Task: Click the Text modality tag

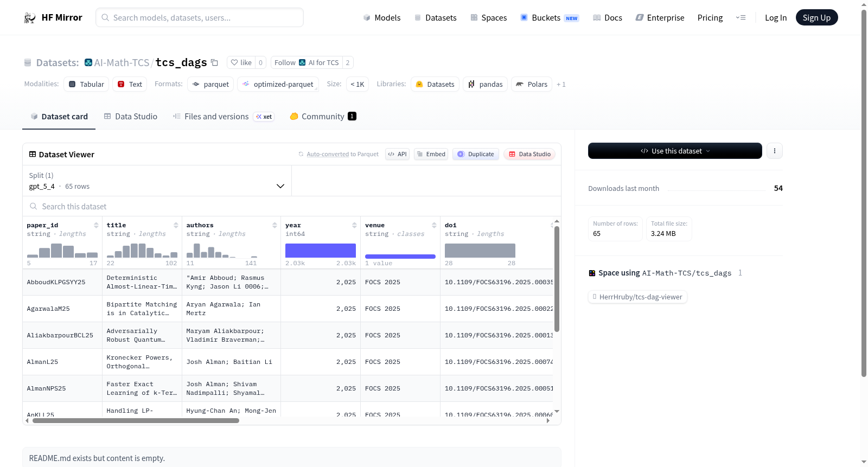Action: [x=130, y=84]
